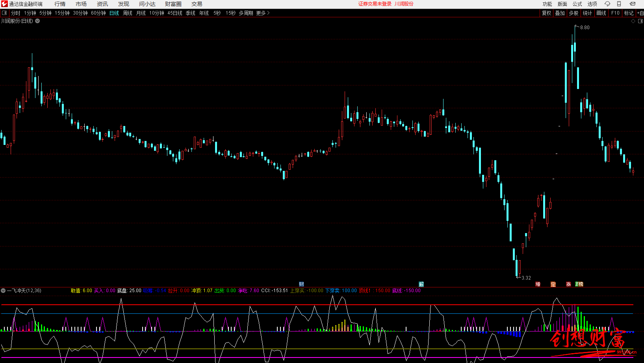Select the 日线 period tab
Screen dimensions: 644x363
point(114,13)
